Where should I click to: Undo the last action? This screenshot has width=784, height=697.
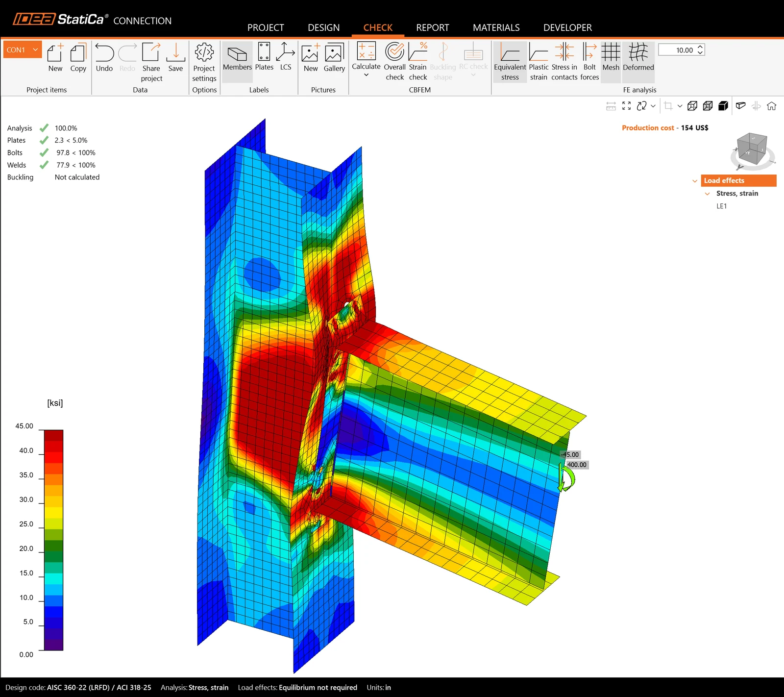[x=104, y=58]
